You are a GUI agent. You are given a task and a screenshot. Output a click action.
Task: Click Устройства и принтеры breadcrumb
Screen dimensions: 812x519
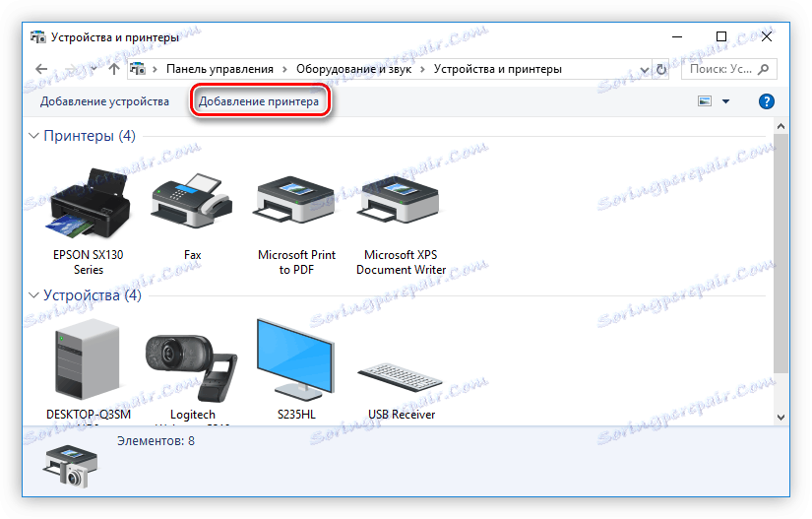tap(498, 69)
